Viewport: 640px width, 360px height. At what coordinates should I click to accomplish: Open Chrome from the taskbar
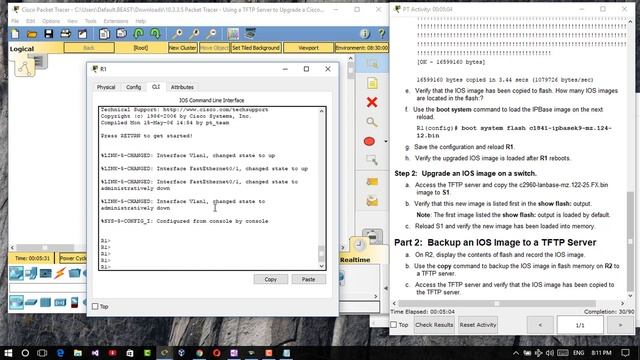[x=199, y=353]
